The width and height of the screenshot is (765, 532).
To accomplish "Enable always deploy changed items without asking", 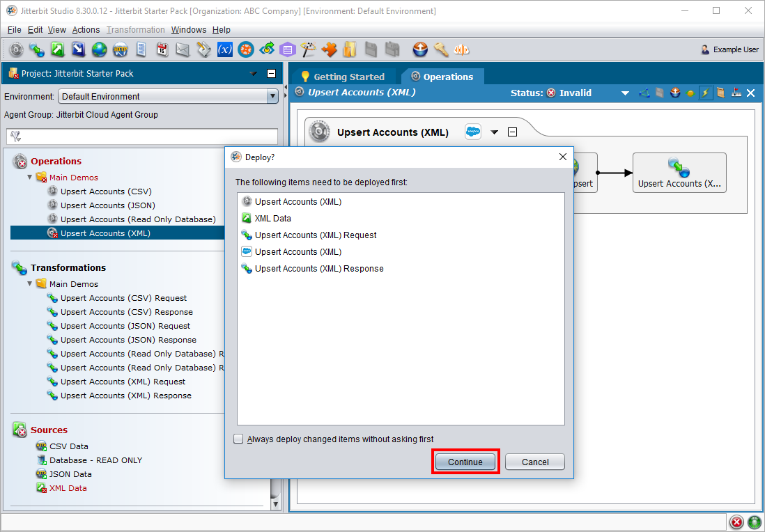I will tap(239, 439).
